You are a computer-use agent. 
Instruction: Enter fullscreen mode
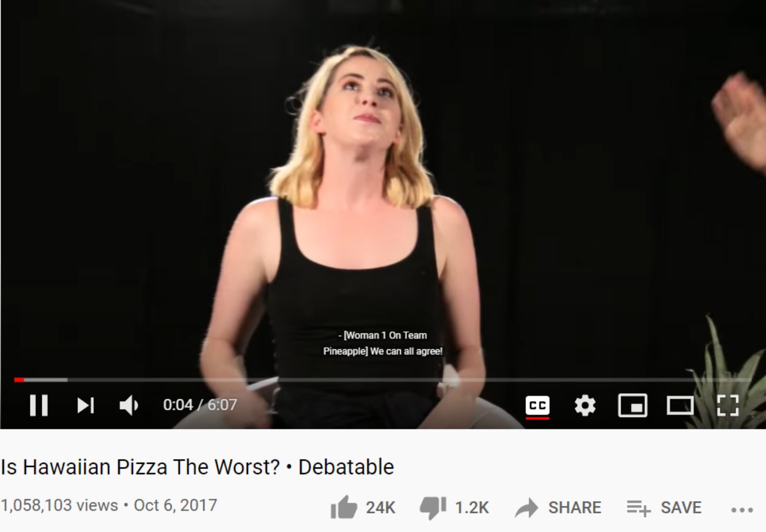[x=727, y=406]
